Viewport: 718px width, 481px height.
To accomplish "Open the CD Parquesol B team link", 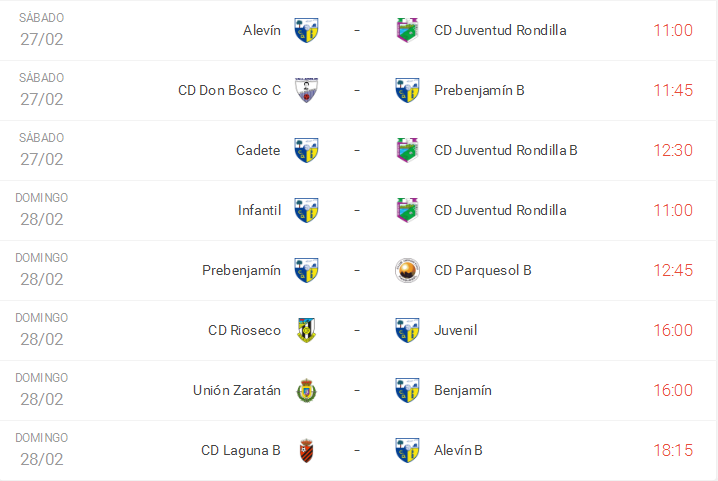I will pos(482,270).
